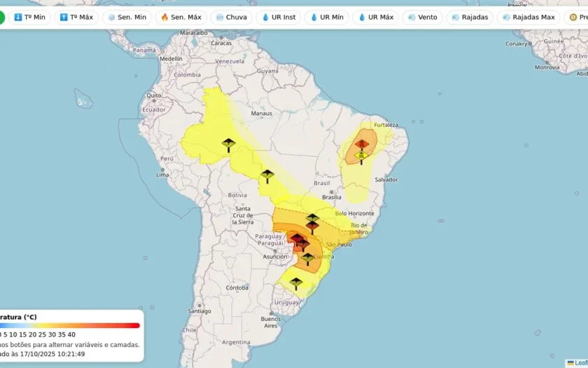Open the alert marker near Bolivia border
This screenshot has width=588, height=368.
click(x=267, y=177)
